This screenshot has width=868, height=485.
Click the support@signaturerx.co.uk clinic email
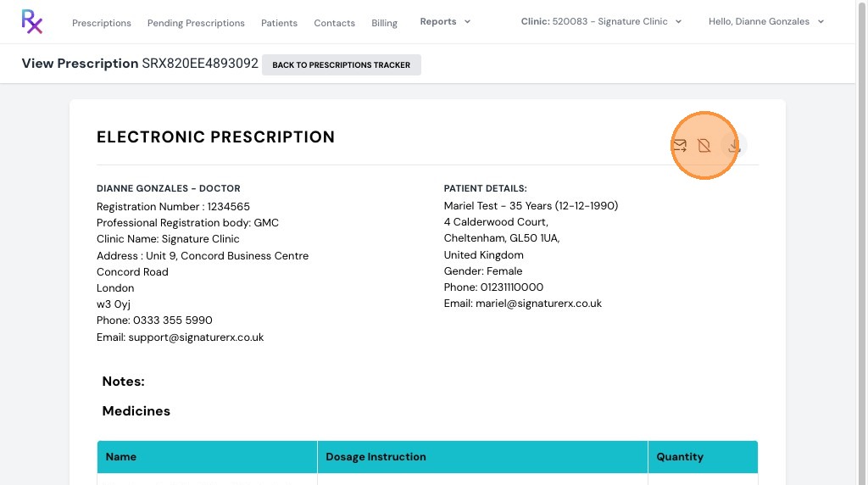pyautogui.click(x=196, y=337)
